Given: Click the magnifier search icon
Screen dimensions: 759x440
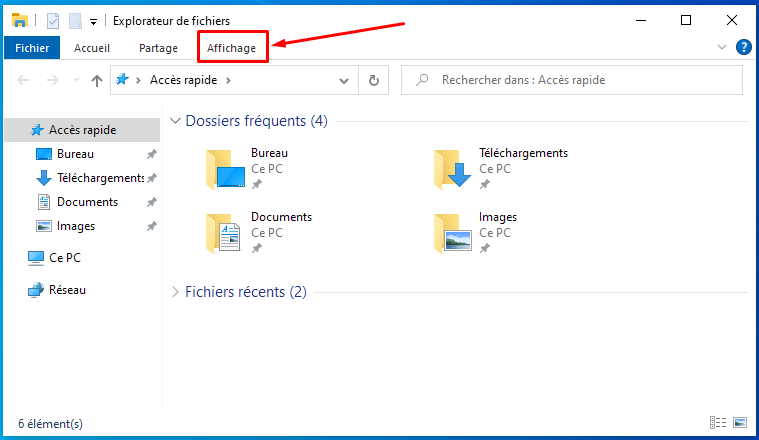Looking at the screenshot, I should [x=422, y=80].
